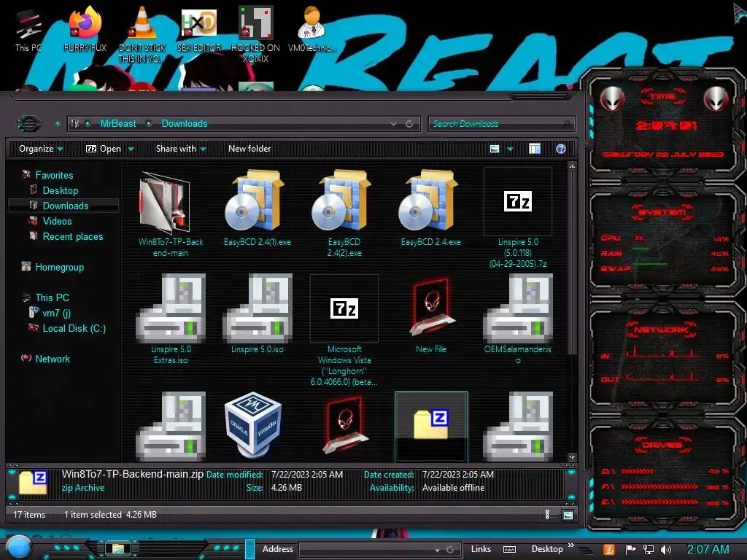Select Network in navigation pane

(53, 359)
